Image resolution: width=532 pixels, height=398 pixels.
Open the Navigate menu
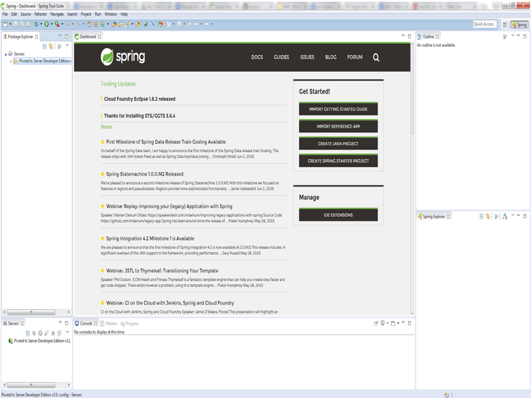click(x=57, y=14)
